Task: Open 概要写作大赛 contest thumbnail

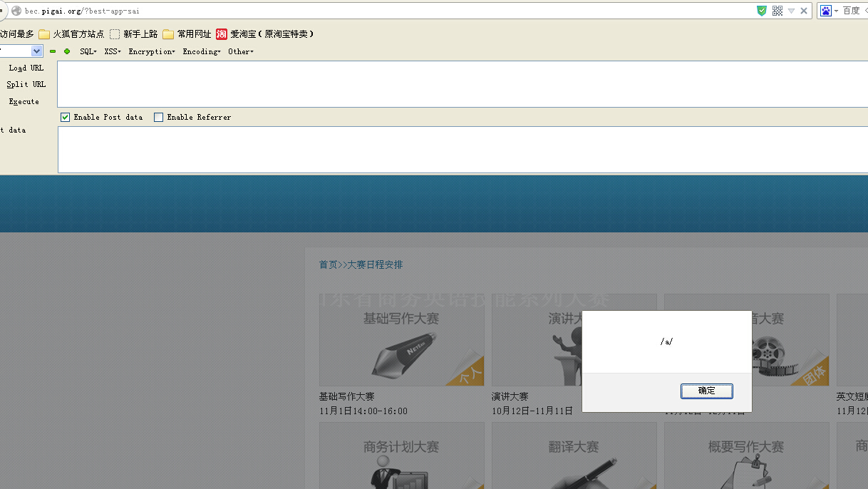Action: tap(747, 455)
